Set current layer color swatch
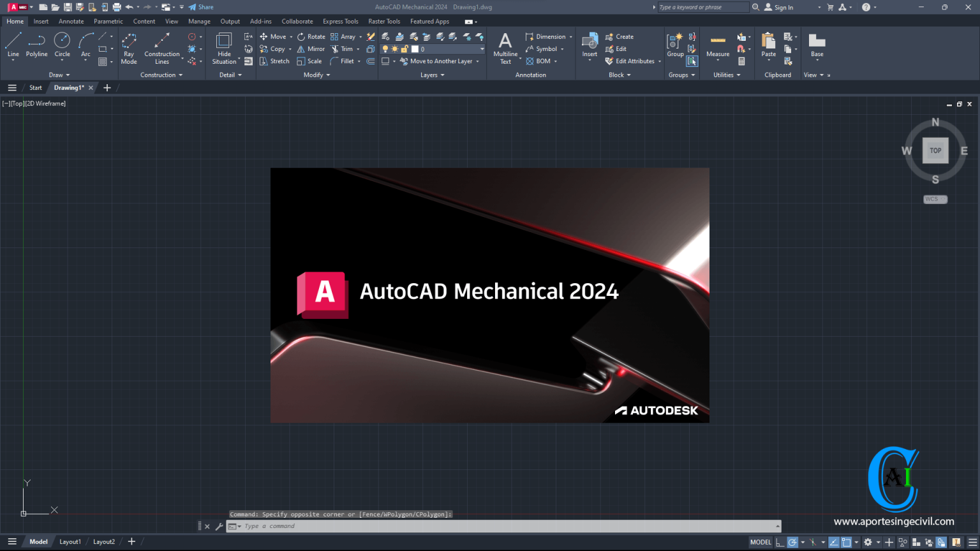The width and height of the screenshot is (980, 551). (415, 48)
